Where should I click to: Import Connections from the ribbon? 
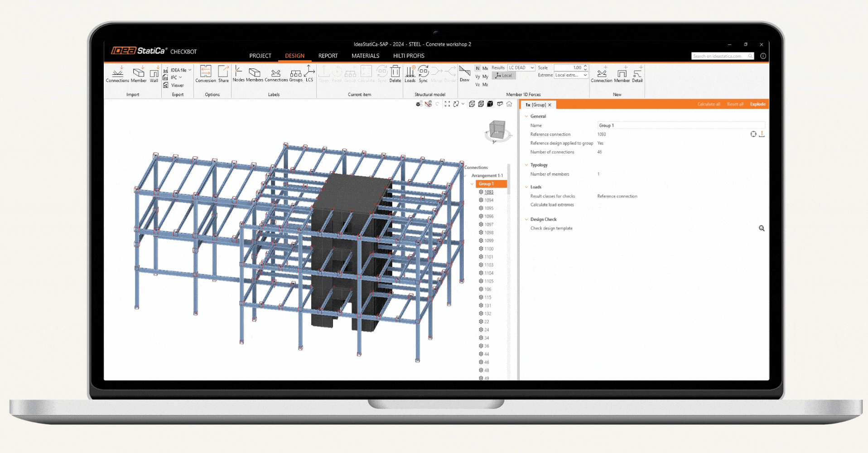[117, 74]
